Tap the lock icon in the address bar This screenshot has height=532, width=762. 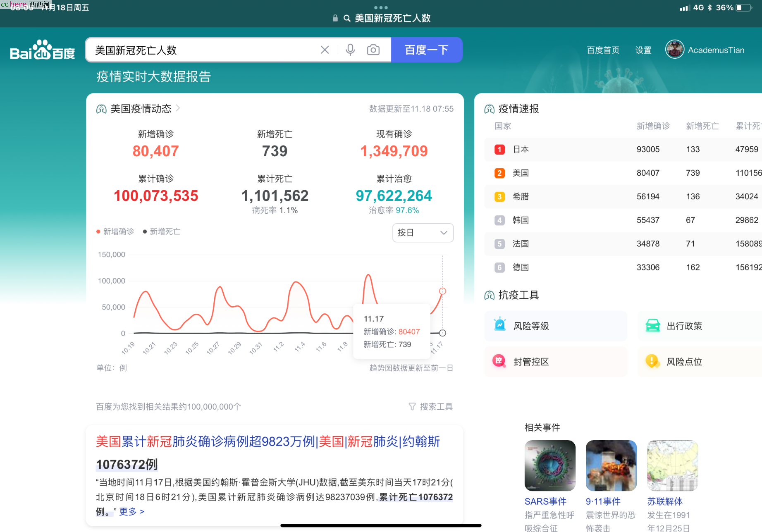(335, 18)
